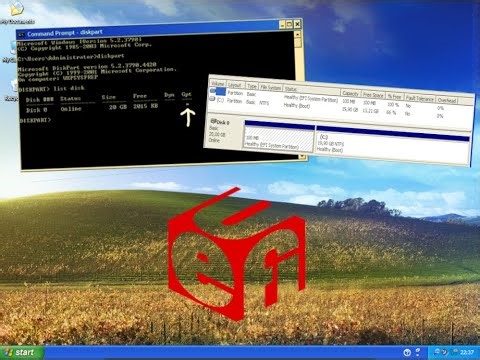480x360 pixels.
Task: Click '13,21 GB' in the Free Space column
Action: coord(370,111)
